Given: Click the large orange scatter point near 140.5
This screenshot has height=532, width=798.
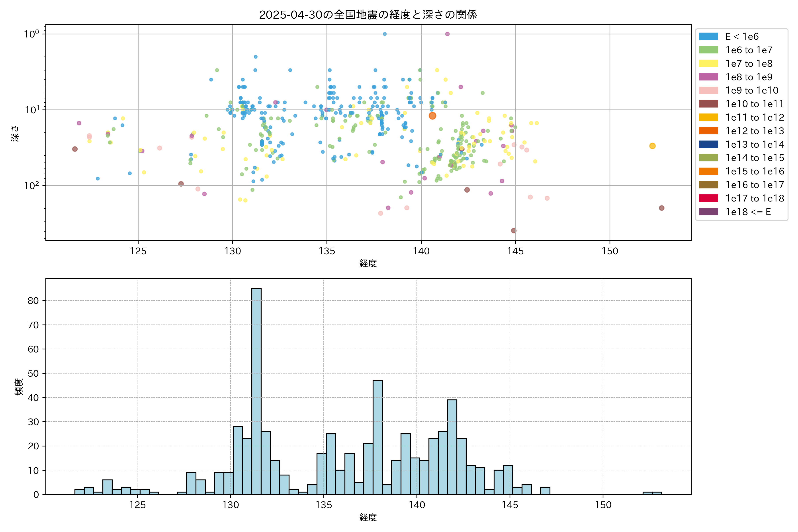Looking at the screenshot, I should (432, 116).
